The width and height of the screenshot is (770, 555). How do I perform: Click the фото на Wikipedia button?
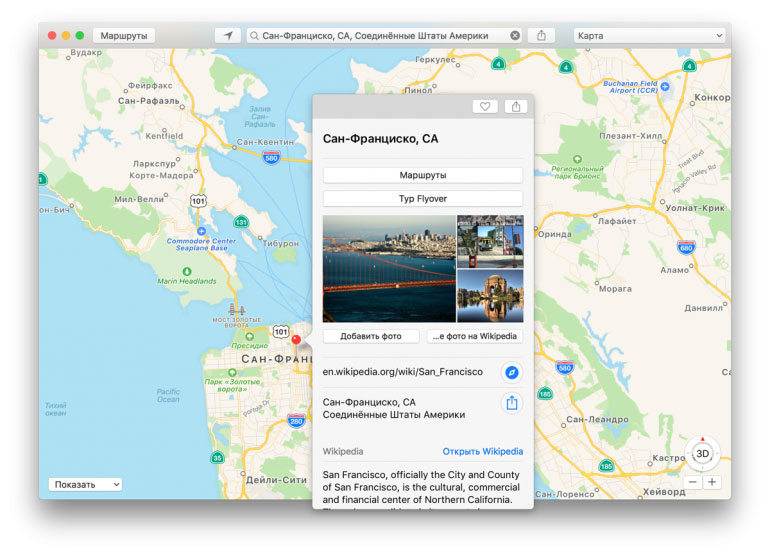(475, 336)
